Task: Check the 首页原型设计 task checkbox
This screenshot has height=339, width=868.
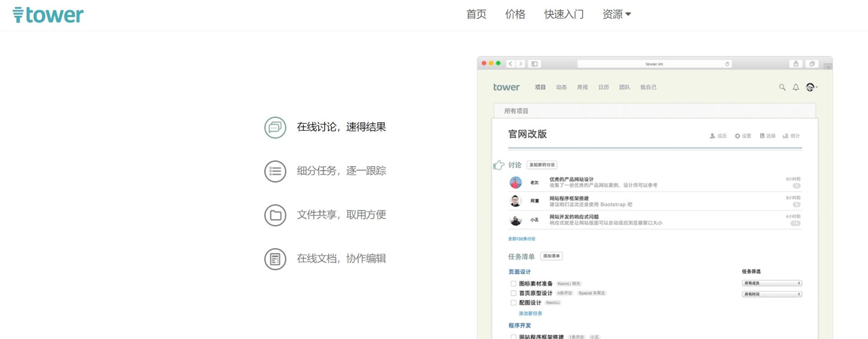Action: point(513,293)
